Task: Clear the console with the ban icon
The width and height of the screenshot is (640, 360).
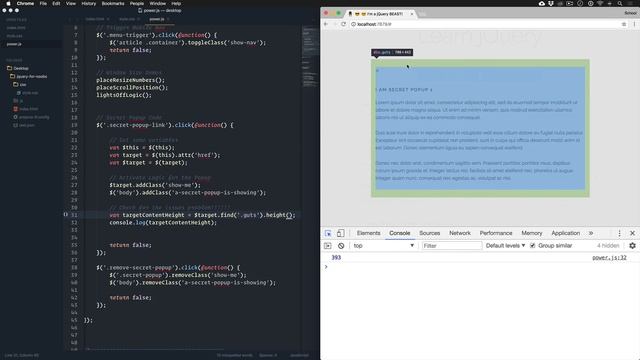Action: (341, 246)
